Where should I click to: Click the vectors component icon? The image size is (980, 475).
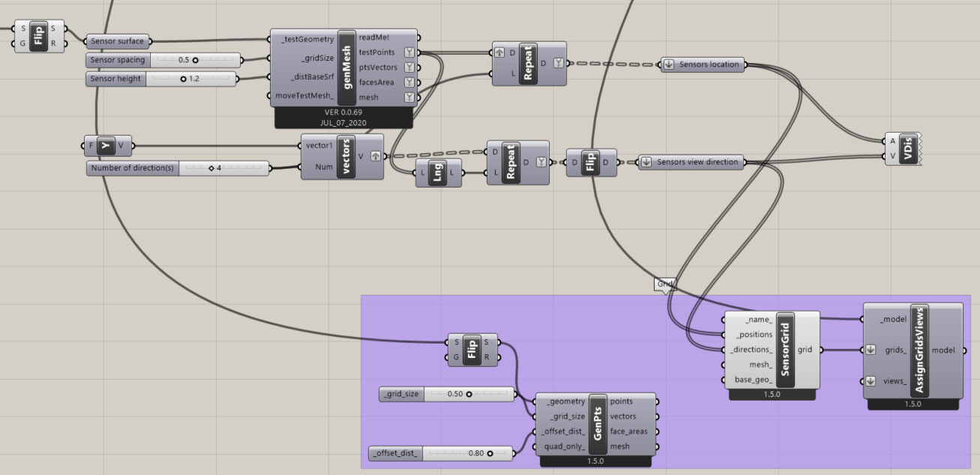pyautogui.click(x=346, y=156)
